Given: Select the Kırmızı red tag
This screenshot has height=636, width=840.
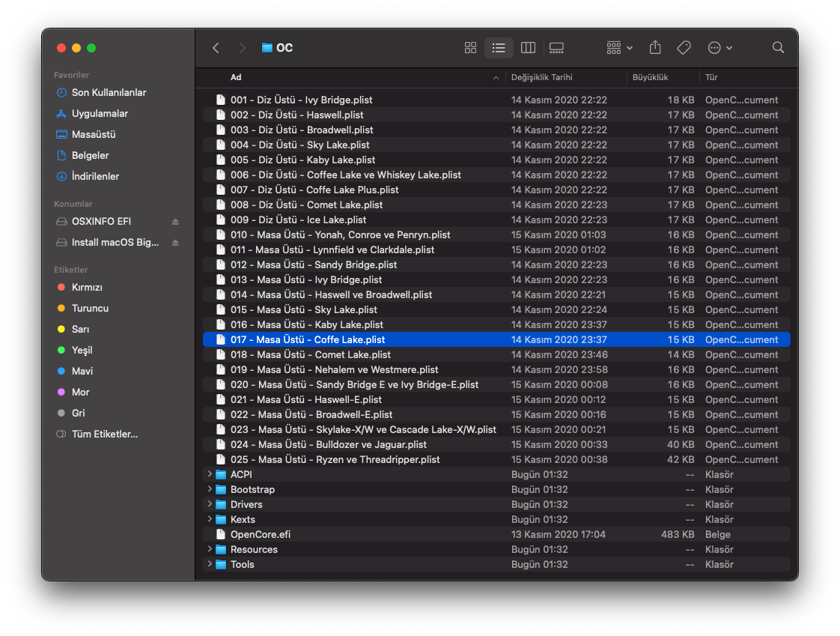Looking at the screenshot, I should [87, 288].
